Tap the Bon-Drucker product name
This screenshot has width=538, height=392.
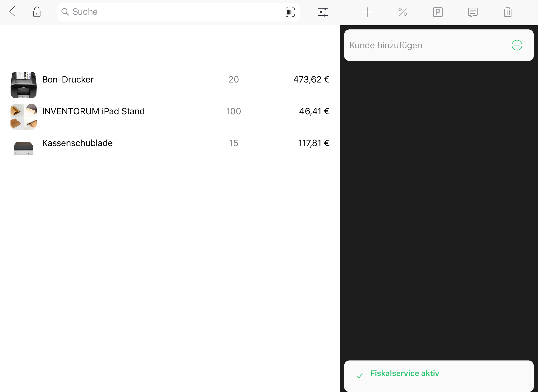68,79
